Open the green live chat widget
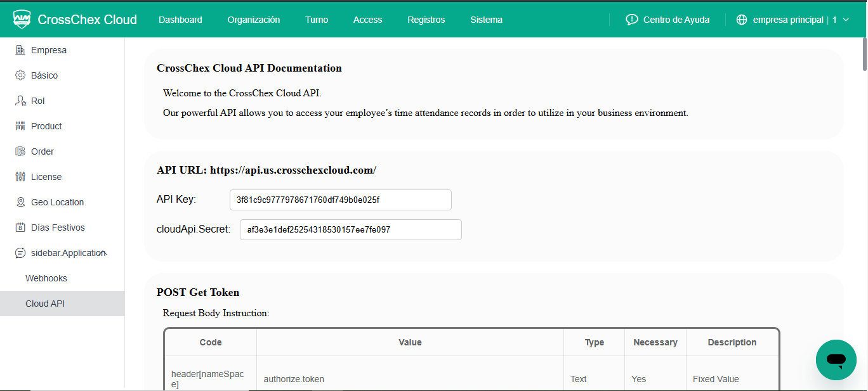868x391 pixels. click(836, 360)
